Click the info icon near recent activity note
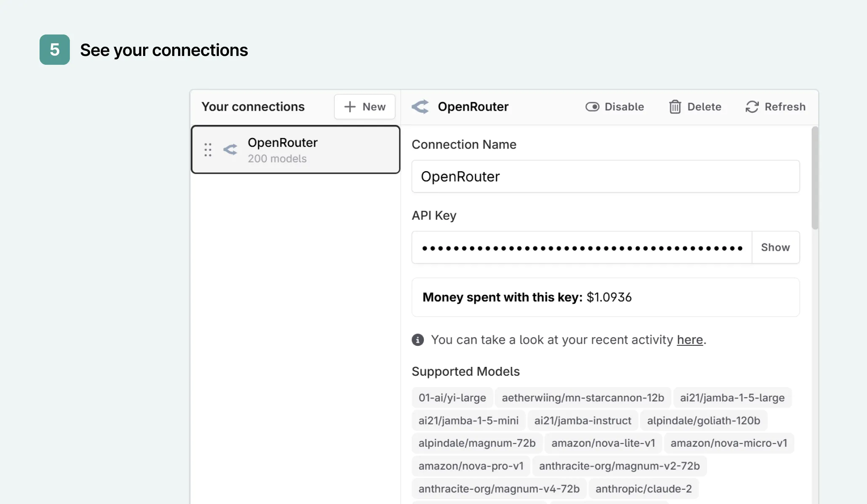The image size is (867, 504). click(x=418, y=340)
